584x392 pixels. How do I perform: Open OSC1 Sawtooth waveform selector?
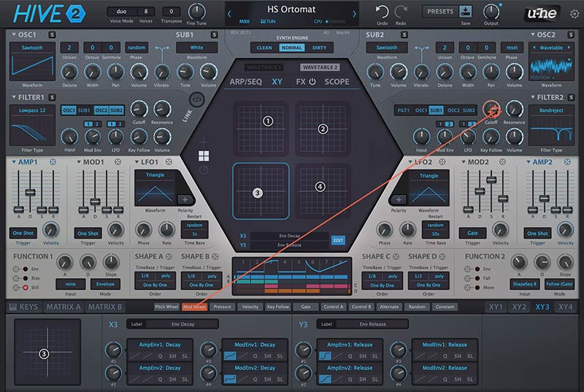click(32, 47)
